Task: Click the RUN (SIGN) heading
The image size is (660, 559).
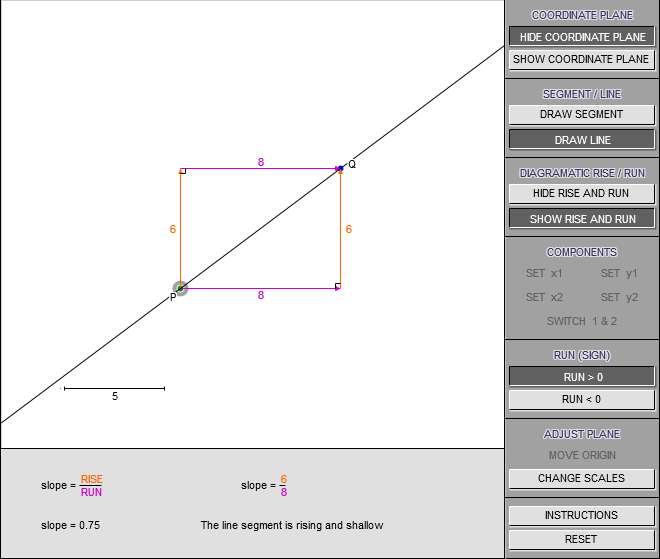Action: tap(582, 355)
